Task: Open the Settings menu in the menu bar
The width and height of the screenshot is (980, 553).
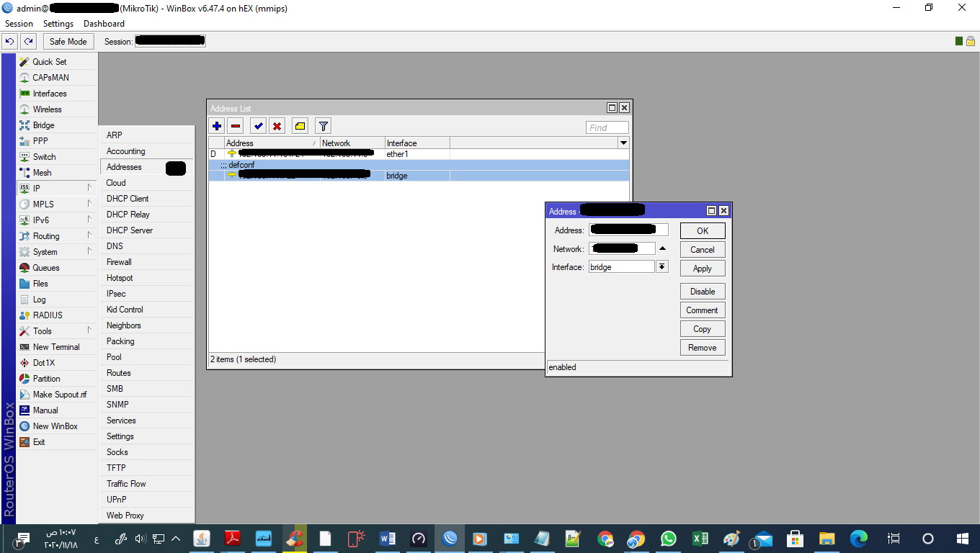Action: pos(58,24)
